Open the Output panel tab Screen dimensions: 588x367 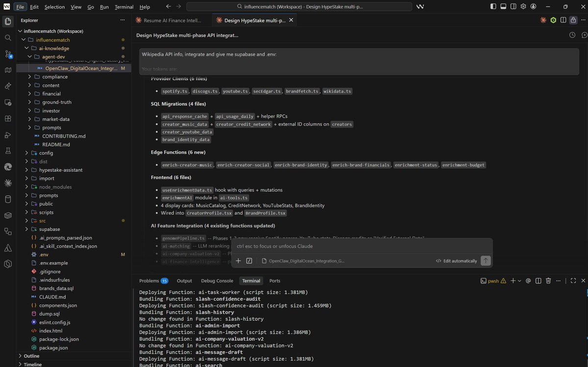coord(184,281)
